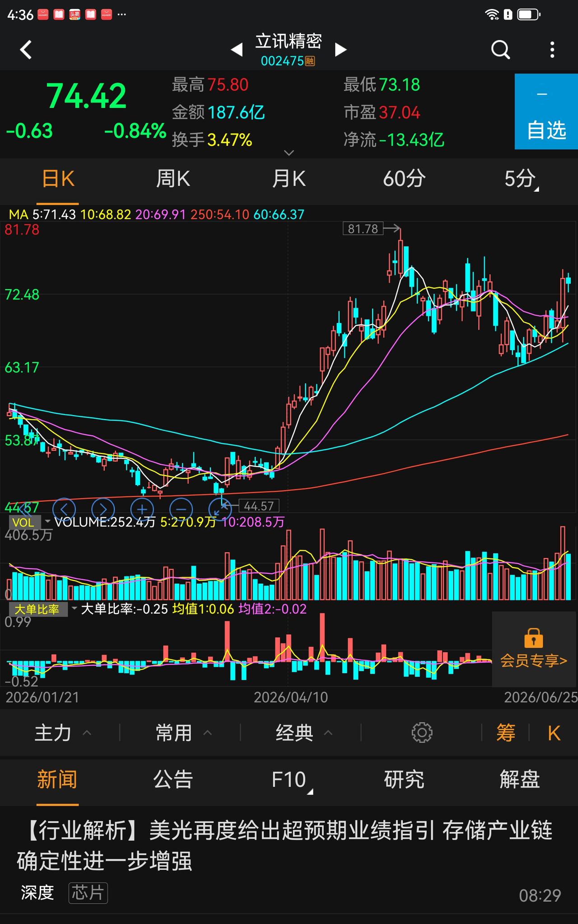Tap the 芯片 tag on the news item

(88, 893)
